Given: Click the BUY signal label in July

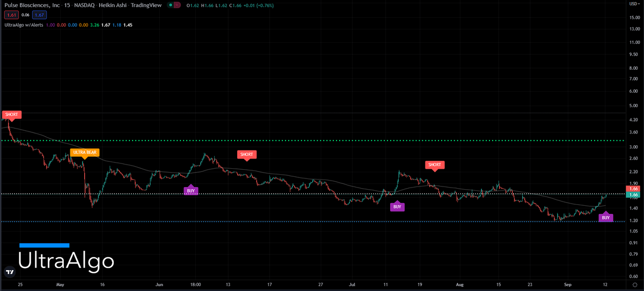Looking at the screenshot, I should point(397,206).
